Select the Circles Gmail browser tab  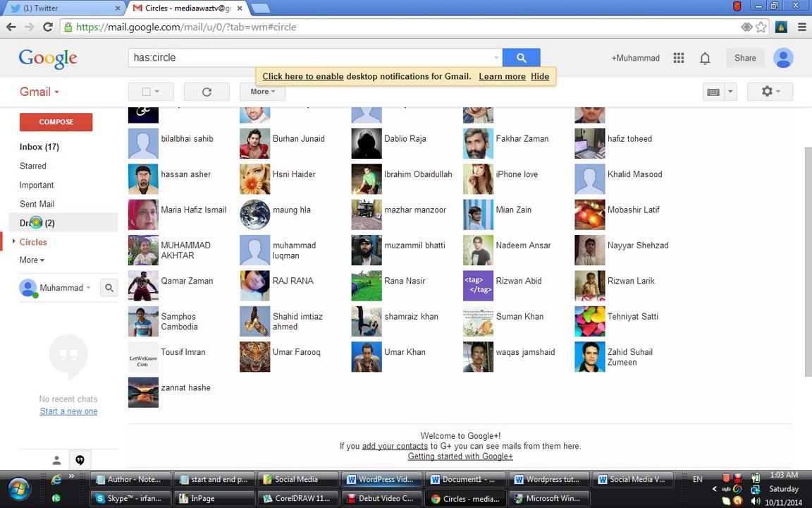pos(186,8)
